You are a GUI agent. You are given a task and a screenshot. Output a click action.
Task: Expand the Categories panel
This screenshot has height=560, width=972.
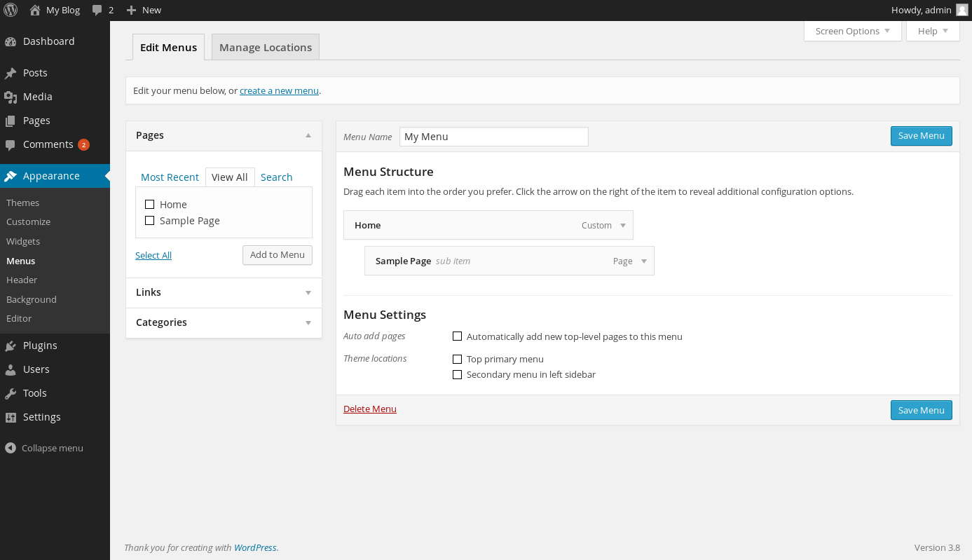click(x=308, y=322)
